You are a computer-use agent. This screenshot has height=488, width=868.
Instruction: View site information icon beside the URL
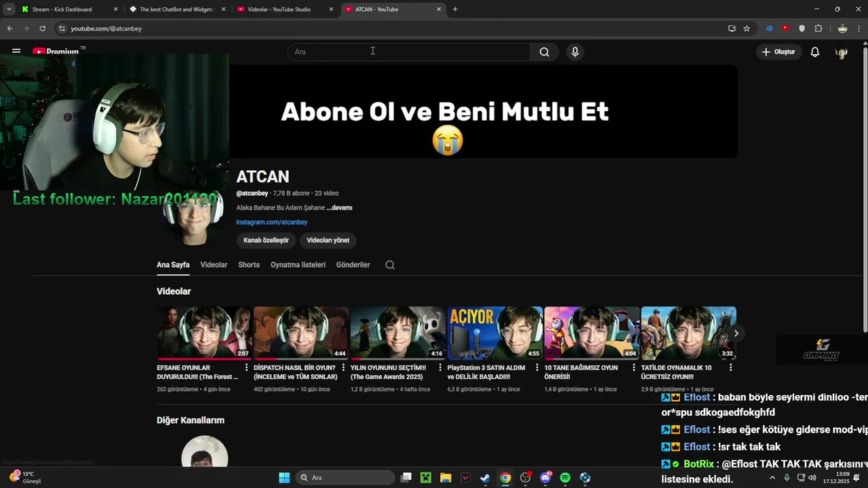click(x=62, y=28)
